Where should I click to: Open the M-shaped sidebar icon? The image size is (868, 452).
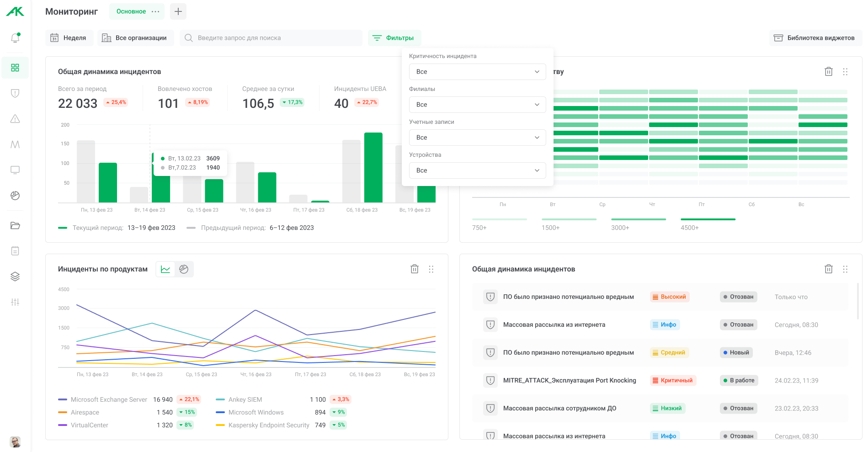[15, 144]
